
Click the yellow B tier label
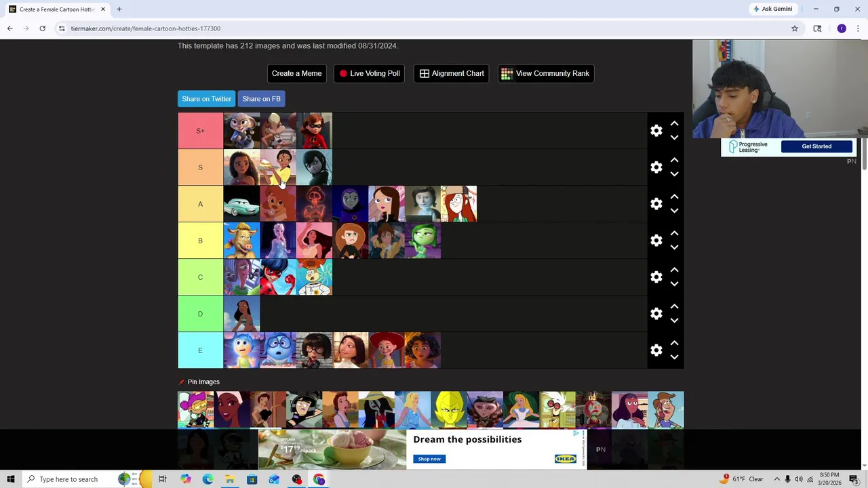[x=200, y=241]
